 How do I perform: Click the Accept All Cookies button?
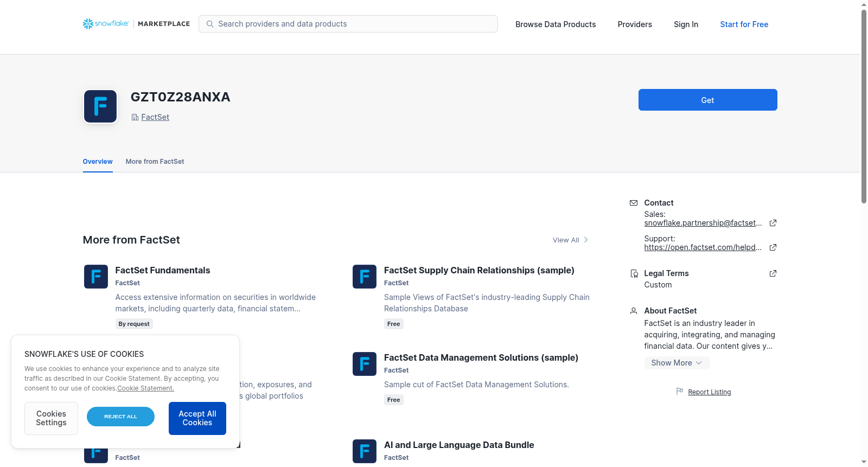197,418
